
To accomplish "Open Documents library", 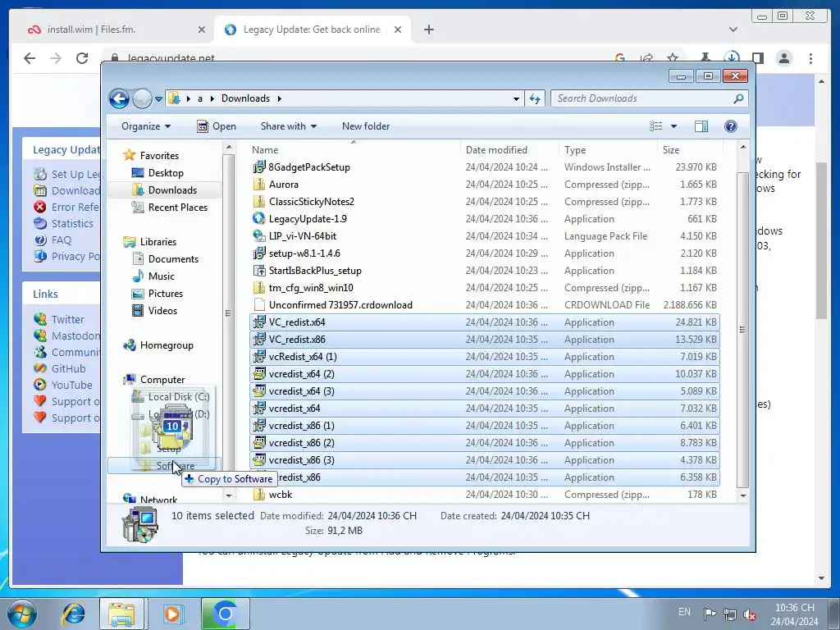I will [x=173, y=259].
